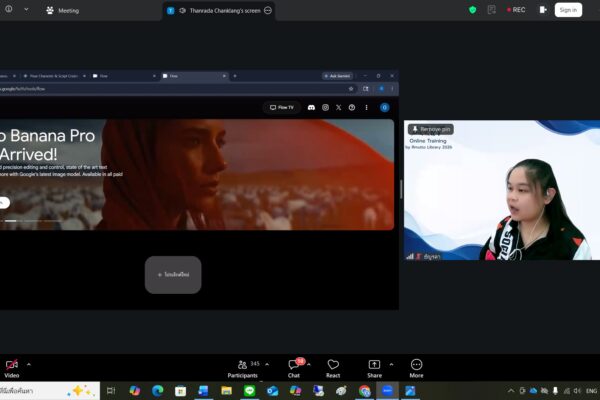Open Outlook from the taskbar
600x400 pixels.
pos(272,391)
